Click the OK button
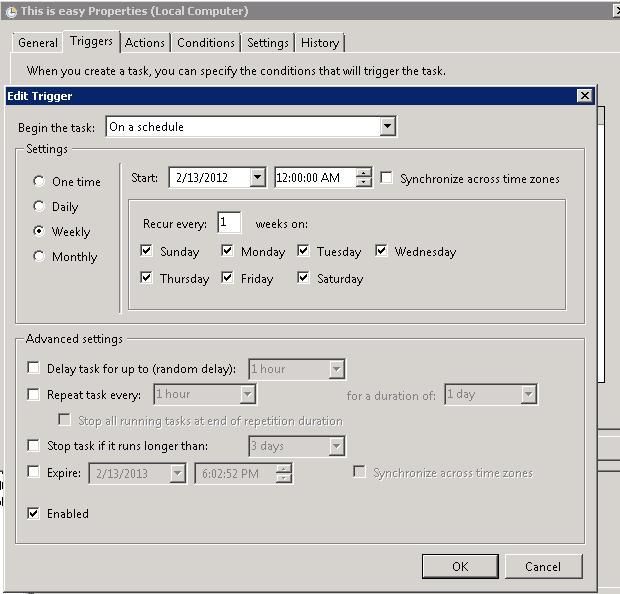The height and width of the screenshot is (594, 620). 460,566
